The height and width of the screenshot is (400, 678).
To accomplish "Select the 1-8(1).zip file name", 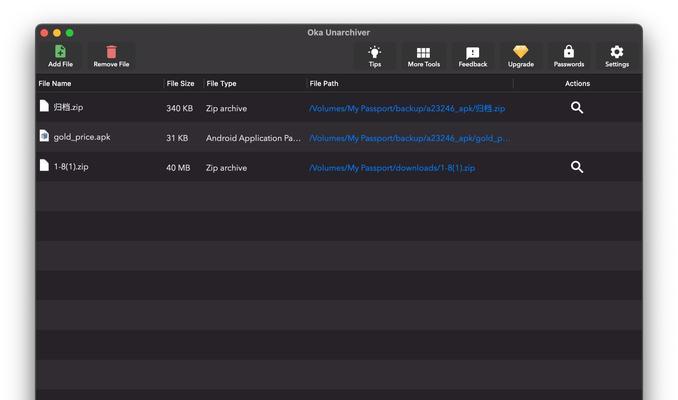I will 71,166.
